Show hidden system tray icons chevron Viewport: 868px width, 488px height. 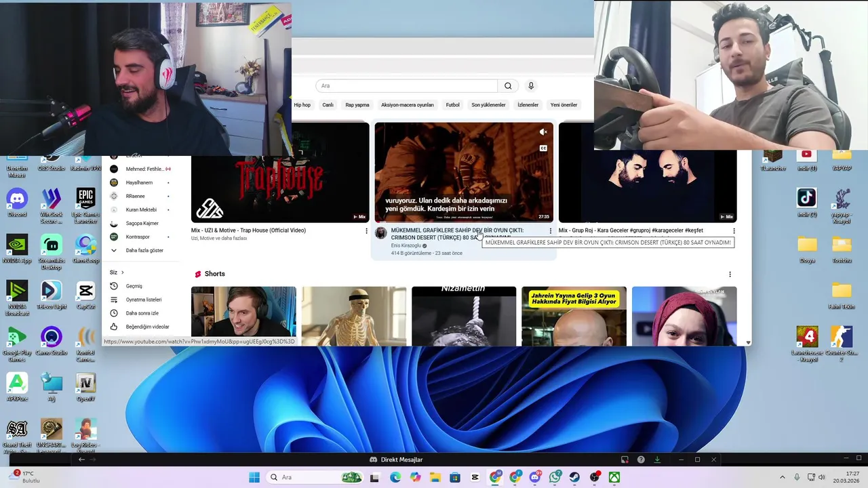coord(782,477)
